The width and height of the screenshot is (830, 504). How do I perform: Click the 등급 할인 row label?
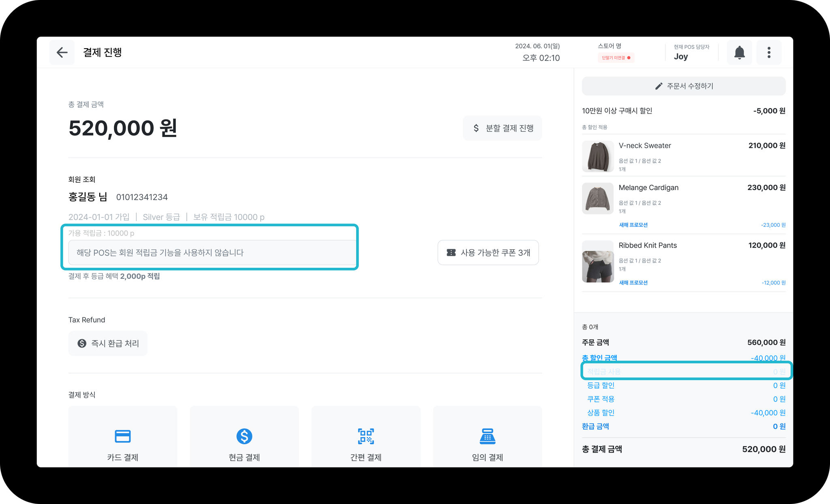click(601, 385)
